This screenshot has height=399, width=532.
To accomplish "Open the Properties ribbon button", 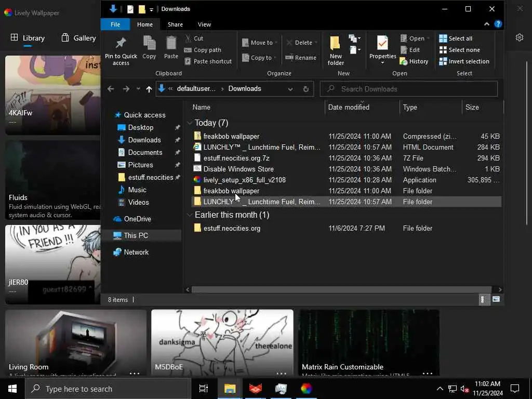I will 382,50.
